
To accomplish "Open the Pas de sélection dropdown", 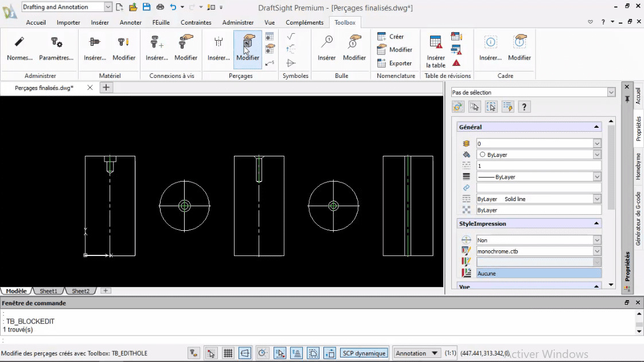I will click(611, 92).
